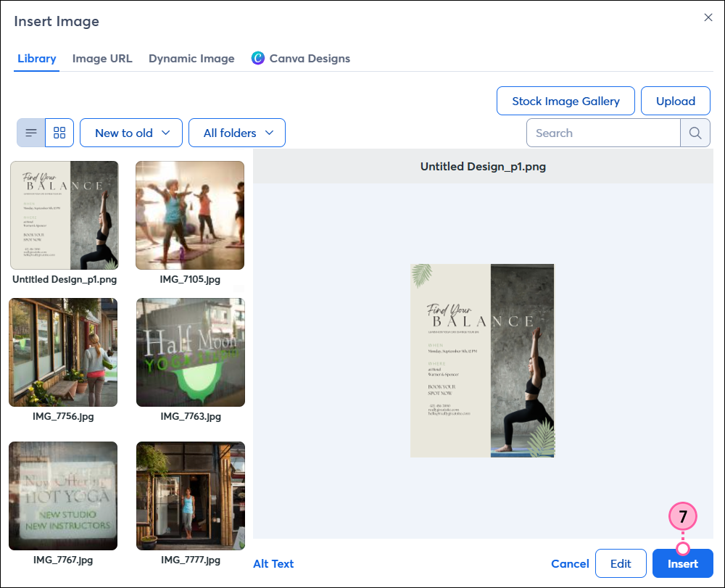Image resolution: width=725 pixels, height=588 pixels.
Task: Select the IMG_7105.jpg yoga class thumbnail
Action: pos(190,215)
